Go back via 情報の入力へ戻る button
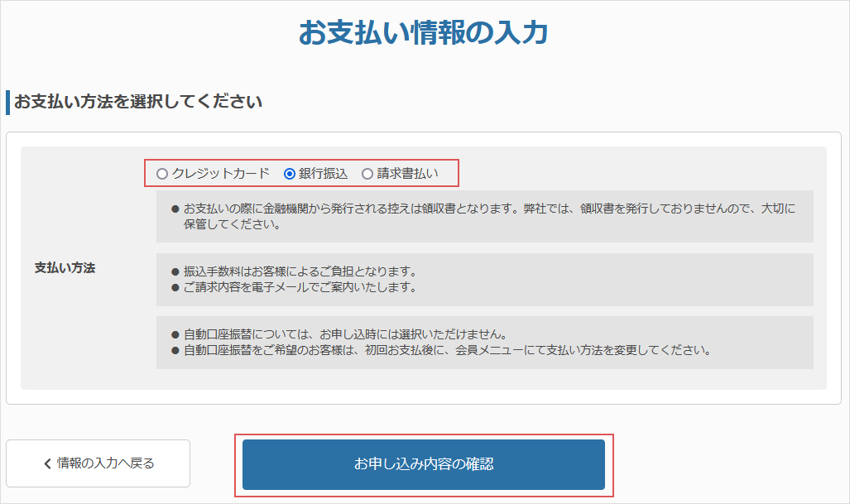The image size is (850, 504). point(98,463)
